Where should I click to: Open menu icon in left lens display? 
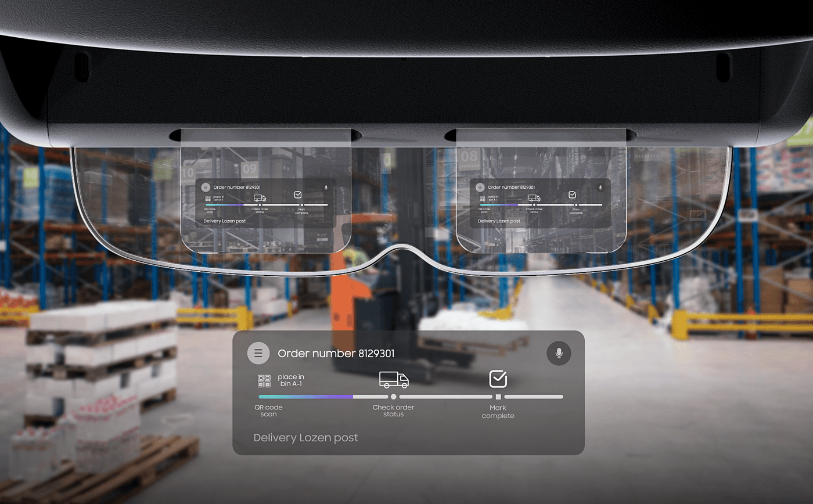206,188
